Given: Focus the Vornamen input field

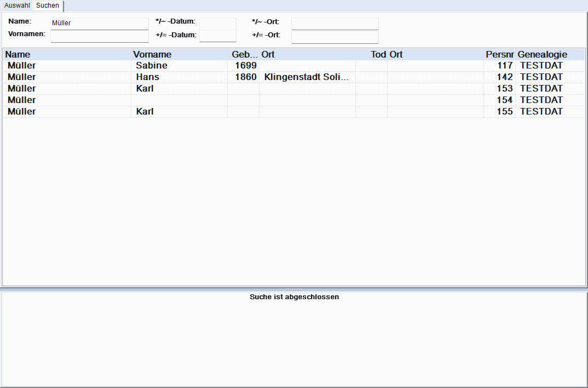Looking at the screenshot, I should coord(100,36).
